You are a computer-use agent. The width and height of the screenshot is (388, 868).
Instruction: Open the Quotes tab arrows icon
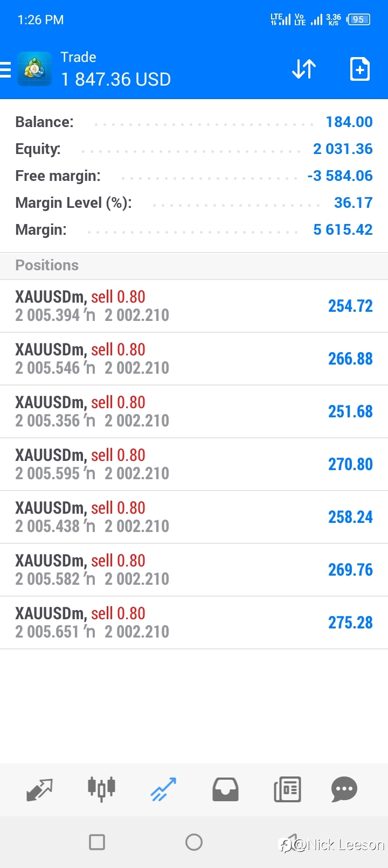(39, 789)
